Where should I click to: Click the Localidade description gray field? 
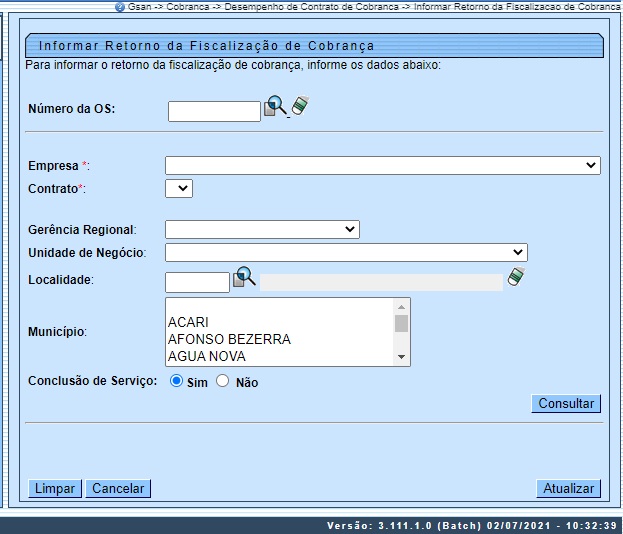(381, 282)
